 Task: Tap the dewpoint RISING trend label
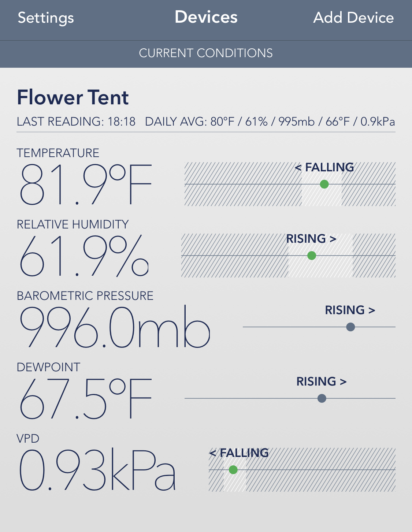point(321,382)
